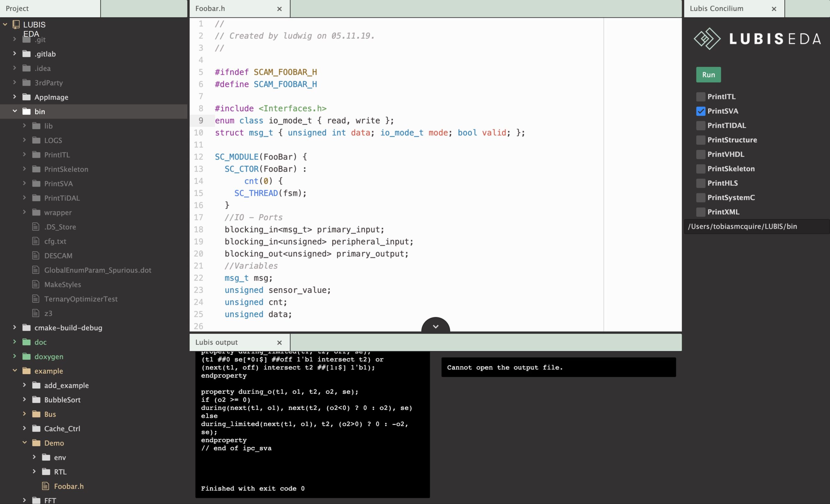The height and width of the screenshot is (504, 830).
Task: Click the cfg.txt file icon
Action: point(36,241)
